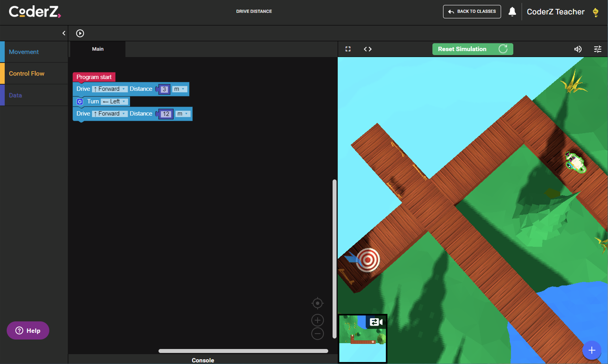Edit the distance value 12
This screenshot has height=364, width=608.
tap(166, 114)
